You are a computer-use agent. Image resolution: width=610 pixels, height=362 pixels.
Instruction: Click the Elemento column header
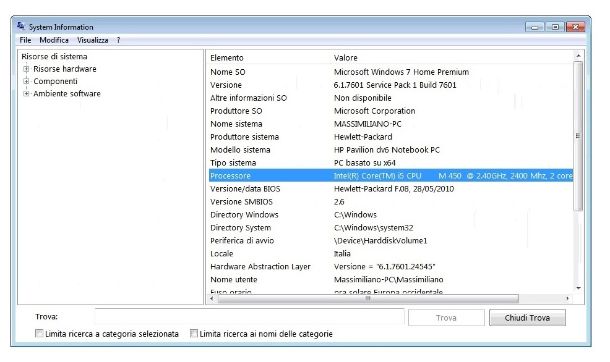(x=227, y=58)
